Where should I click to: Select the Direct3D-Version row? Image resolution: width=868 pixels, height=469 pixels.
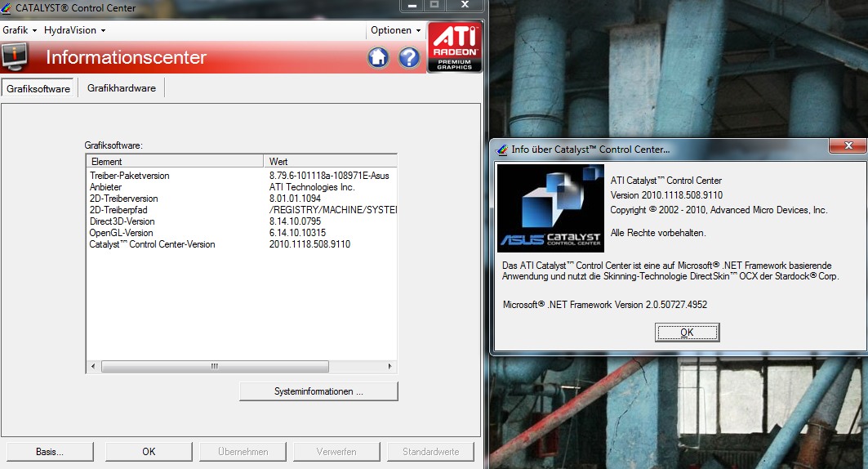pos(242,221)
